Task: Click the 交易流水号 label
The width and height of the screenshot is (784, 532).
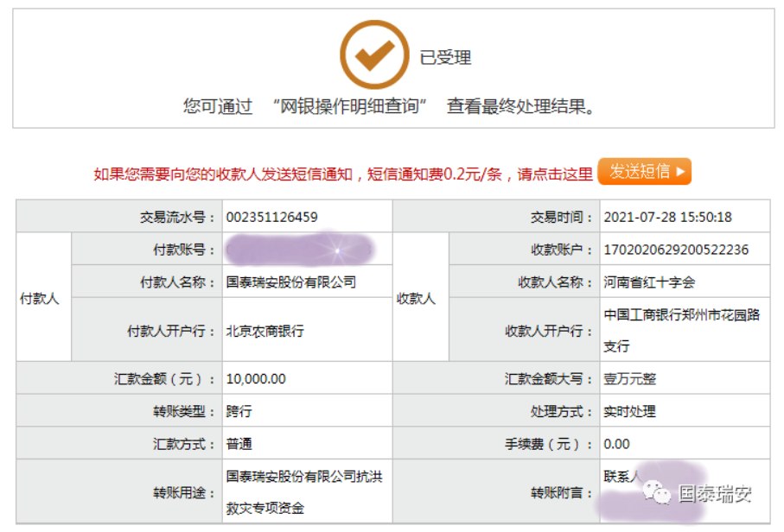Action: (177, 217)
